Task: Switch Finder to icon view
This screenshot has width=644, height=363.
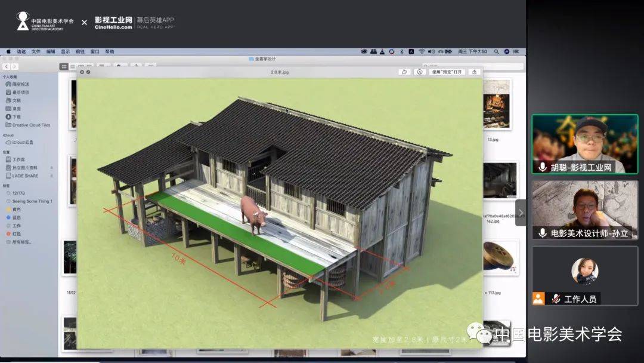Action: coord(64,66)
